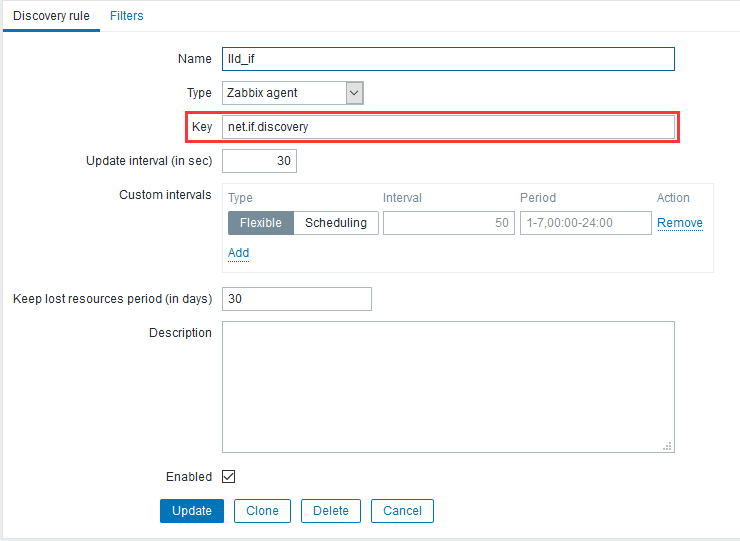This screenshot has height=541, width=740.
Task: Select the Discovery rule tab
Action: [x=51, y=16]
